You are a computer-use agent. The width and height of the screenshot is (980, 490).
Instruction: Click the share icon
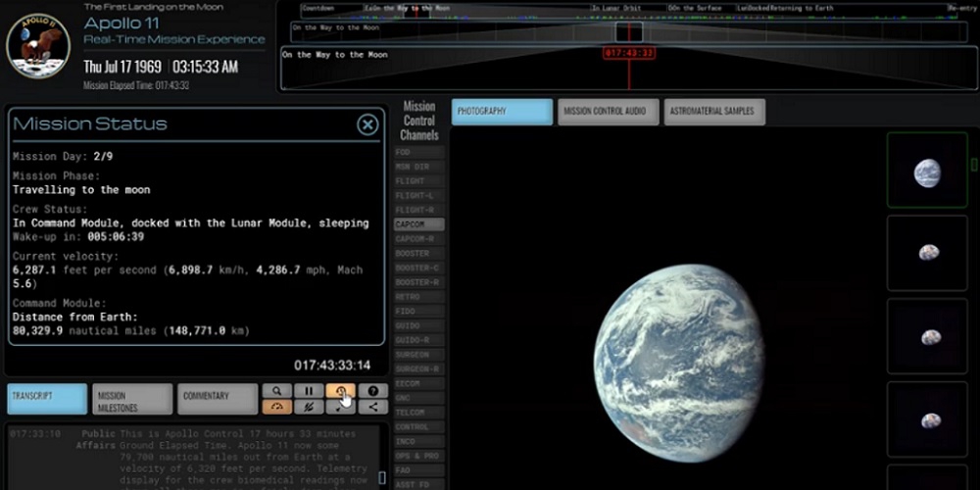[373, 407]
